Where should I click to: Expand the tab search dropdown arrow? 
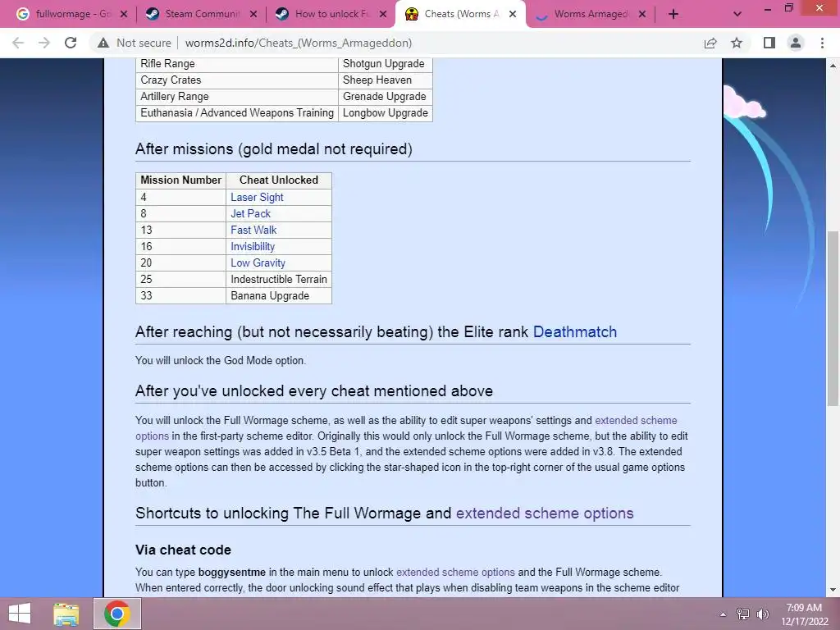[x=737, y=14]
